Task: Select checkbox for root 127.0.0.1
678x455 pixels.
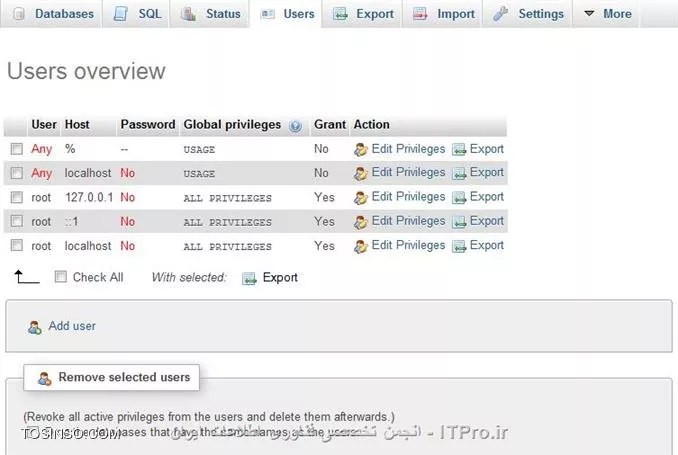Action: click(x=16, y=197)
